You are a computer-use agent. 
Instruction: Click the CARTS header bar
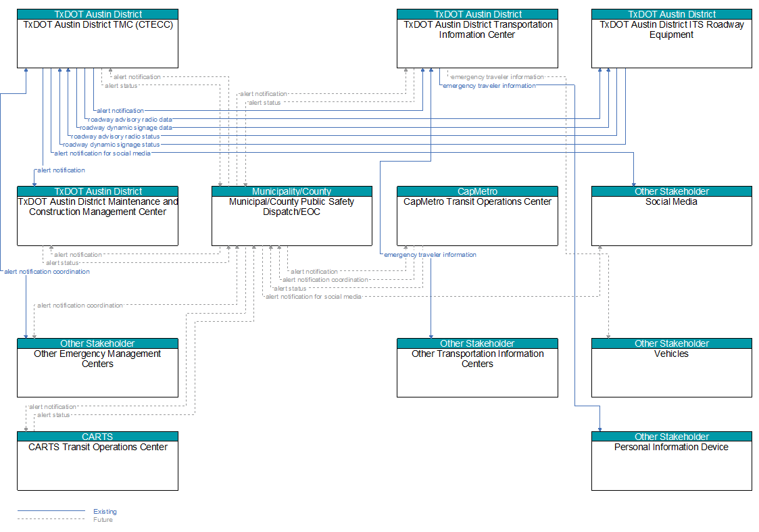tap(98, 437)
